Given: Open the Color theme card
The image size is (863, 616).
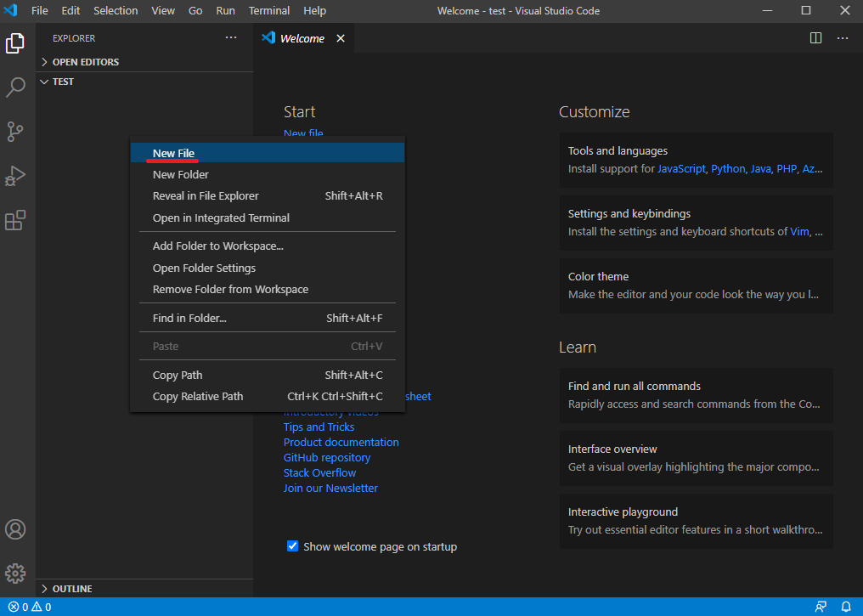Looking at the screenshot, I should point(697,285).
